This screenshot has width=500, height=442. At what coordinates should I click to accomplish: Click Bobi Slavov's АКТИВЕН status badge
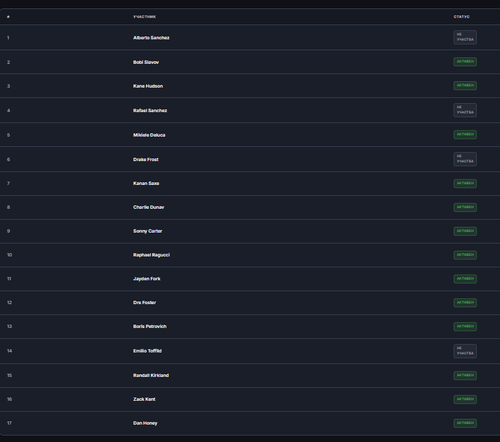tap(465, 62)
